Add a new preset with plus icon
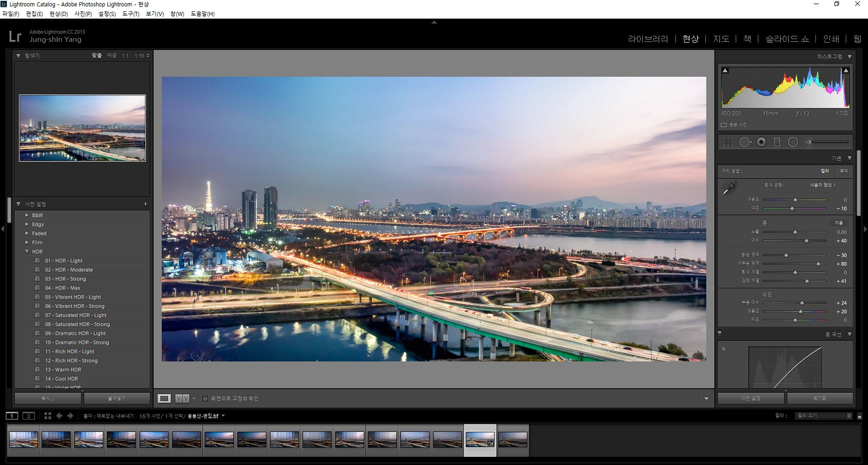868x465 pixels. pos(145,204)
